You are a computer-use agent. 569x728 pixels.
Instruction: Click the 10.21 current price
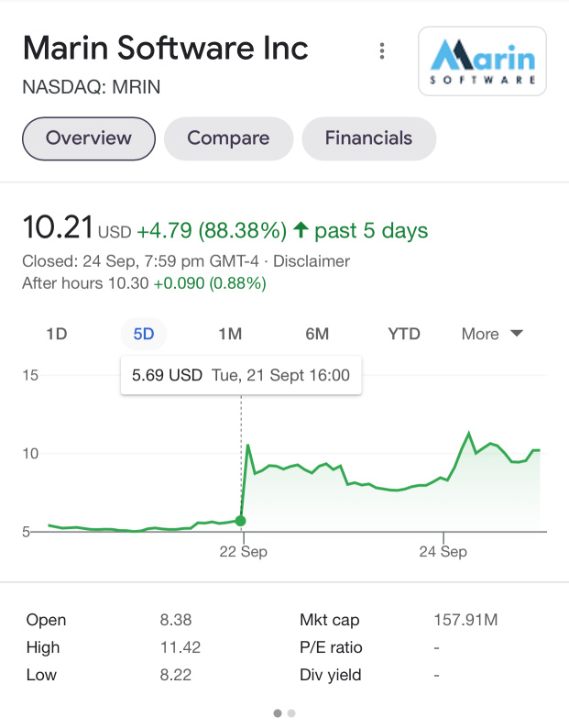coord(58,227)
